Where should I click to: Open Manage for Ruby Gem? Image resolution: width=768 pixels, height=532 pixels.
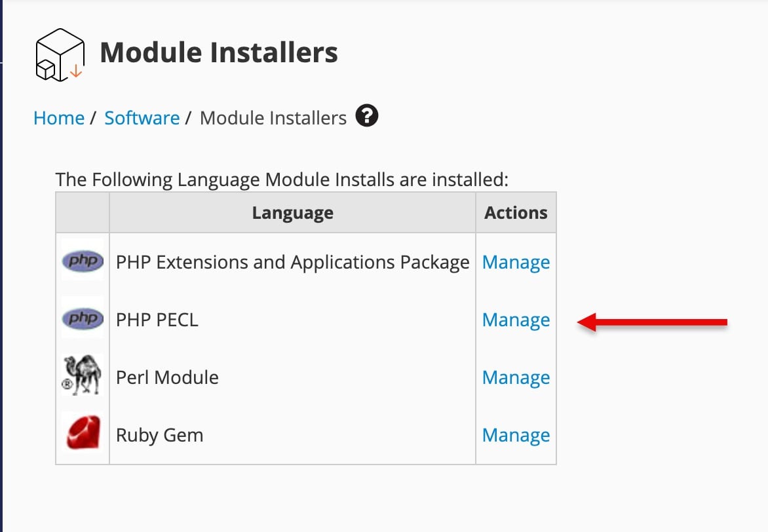[516, 436]
